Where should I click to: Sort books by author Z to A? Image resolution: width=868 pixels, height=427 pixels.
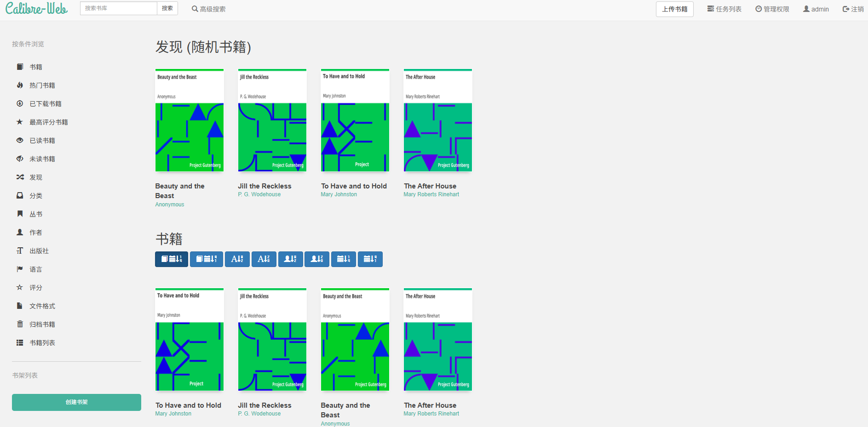317,259
